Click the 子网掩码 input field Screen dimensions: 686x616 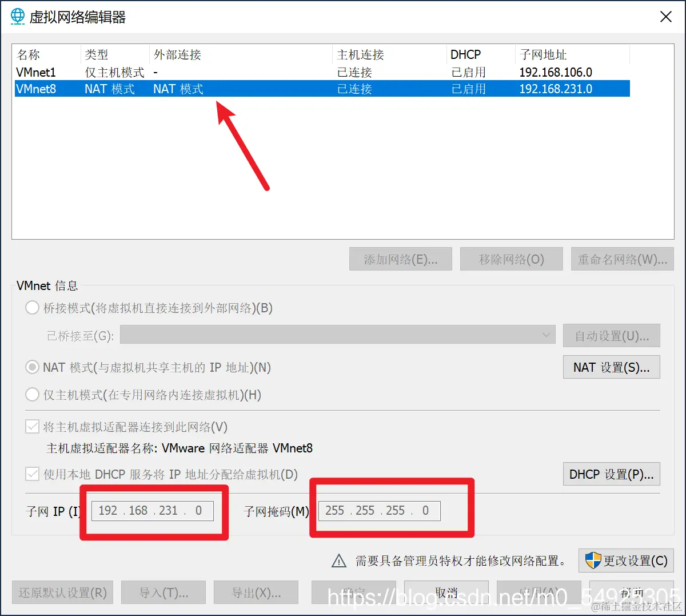click(x=380, y=511)
